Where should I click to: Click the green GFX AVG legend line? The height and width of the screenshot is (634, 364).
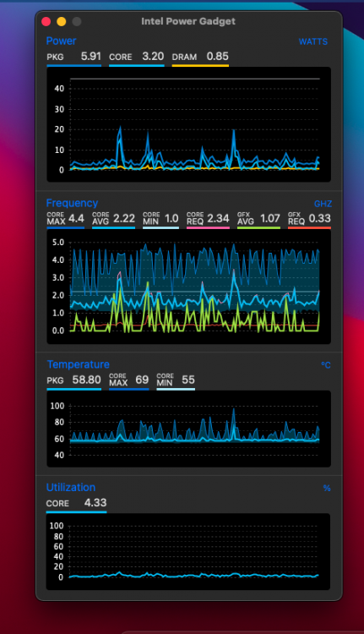258,227
